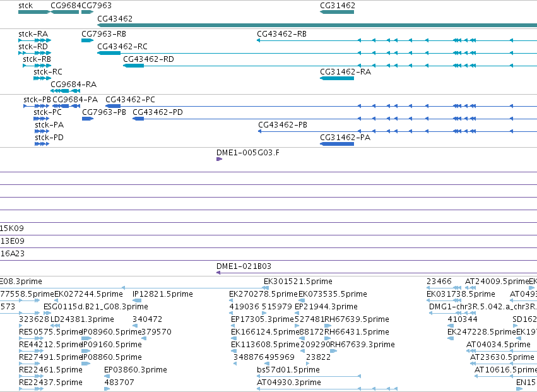
Task: Select transcript stck-RB
Action: pyautogui.click(x=37, y=66)
